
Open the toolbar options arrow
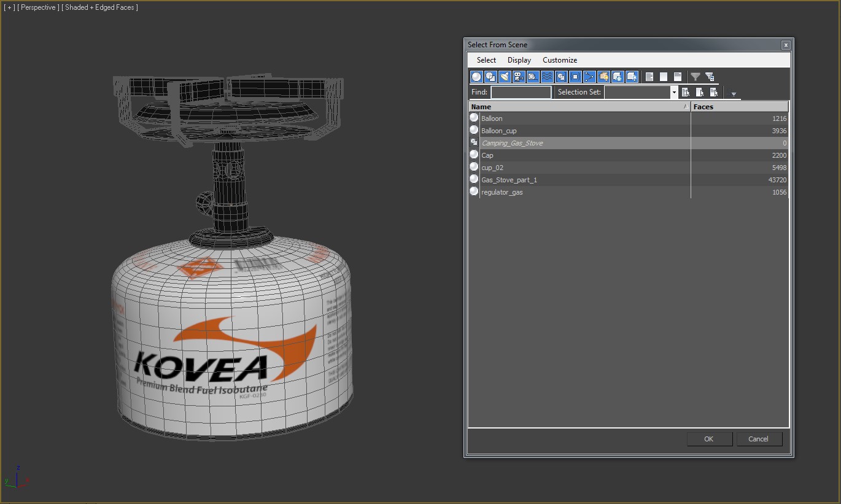[734, 94]
